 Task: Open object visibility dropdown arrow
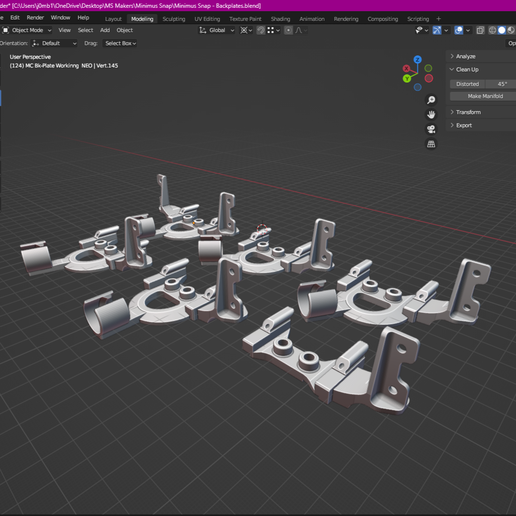426,30
